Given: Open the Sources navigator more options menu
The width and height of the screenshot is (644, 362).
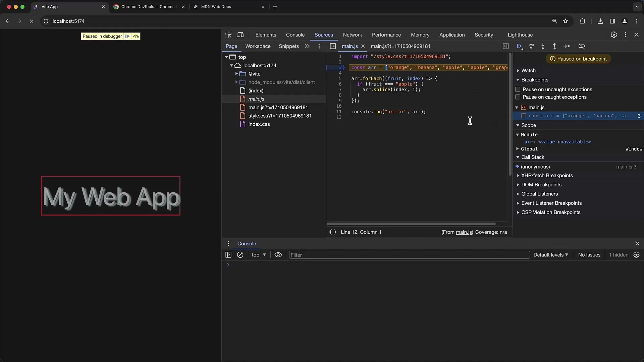Looking at the screenshot, I should point(319,46).
